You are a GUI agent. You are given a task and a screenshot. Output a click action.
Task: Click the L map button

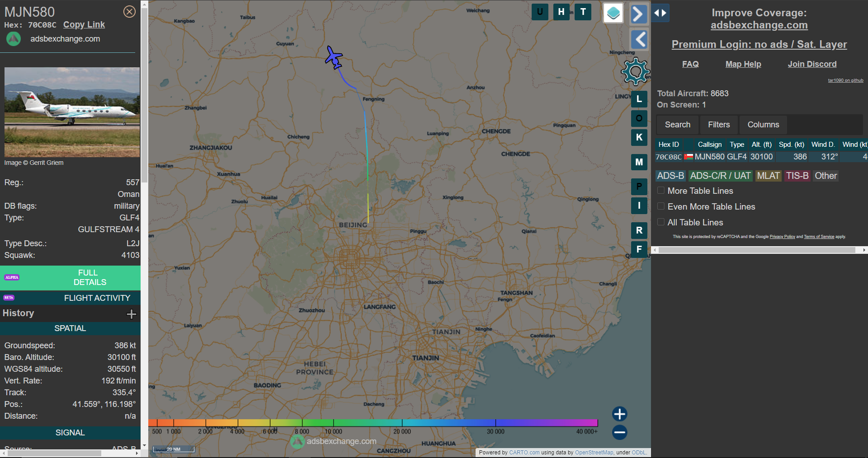[x=639, y=99]
